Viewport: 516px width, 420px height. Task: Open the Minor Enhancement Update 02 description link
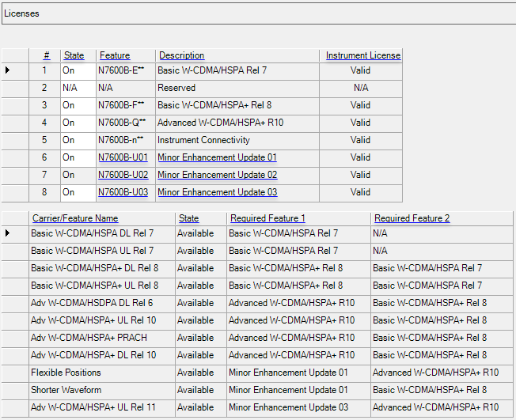[217, 175]
